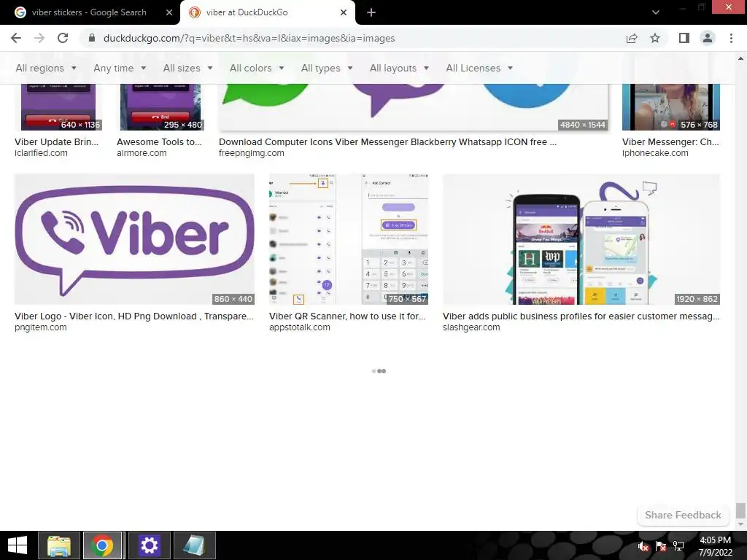Close the viber at DuckDuckGo tab

(344, 12)
